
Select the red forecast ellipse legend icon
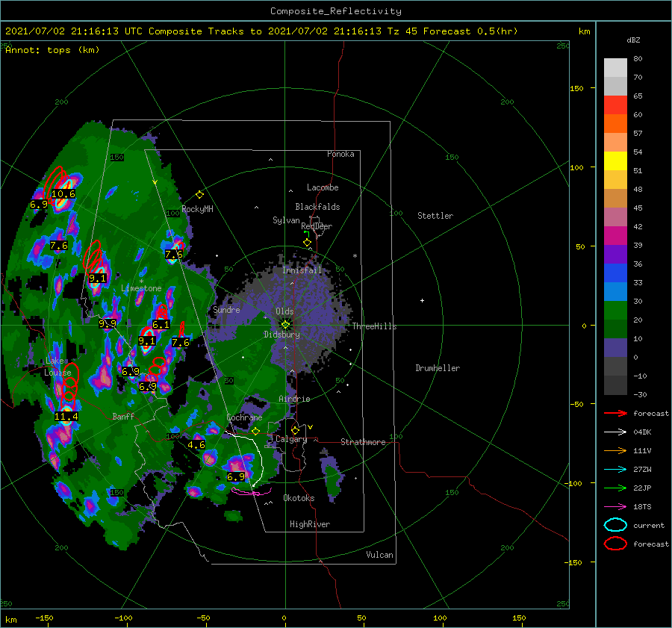coord(615,544)
